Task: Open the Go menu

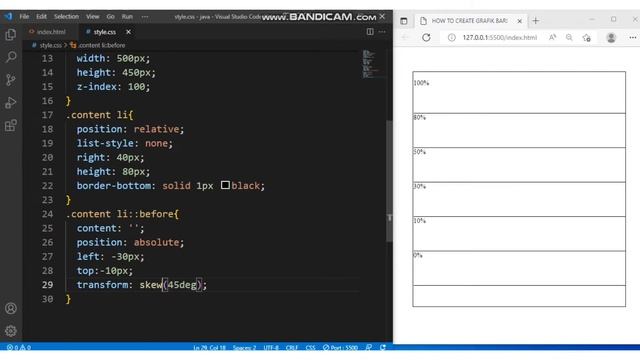Action: tap(111, 17)
